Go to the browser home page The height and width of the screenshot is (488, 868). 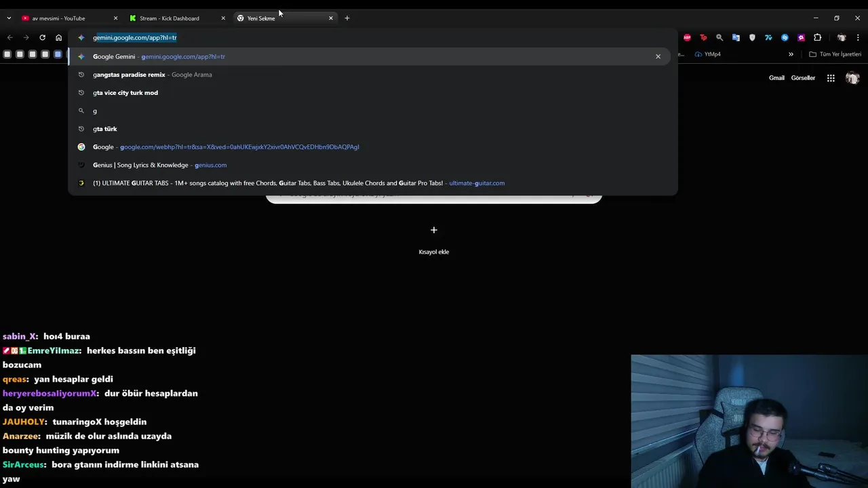click(x=58, y=37)
